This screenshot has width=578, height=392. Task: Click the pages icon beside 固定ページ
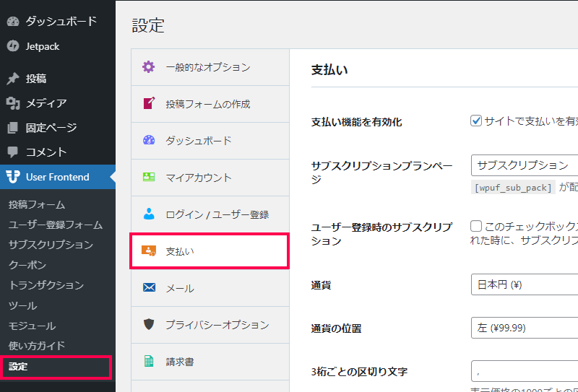[x=12, y=128]
